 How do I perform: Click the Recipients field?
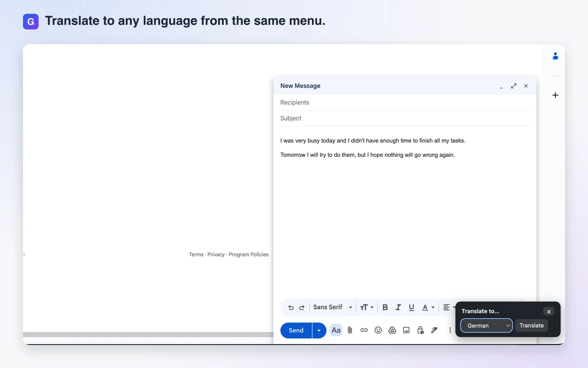pyautogui.click(x=405, y=103)
